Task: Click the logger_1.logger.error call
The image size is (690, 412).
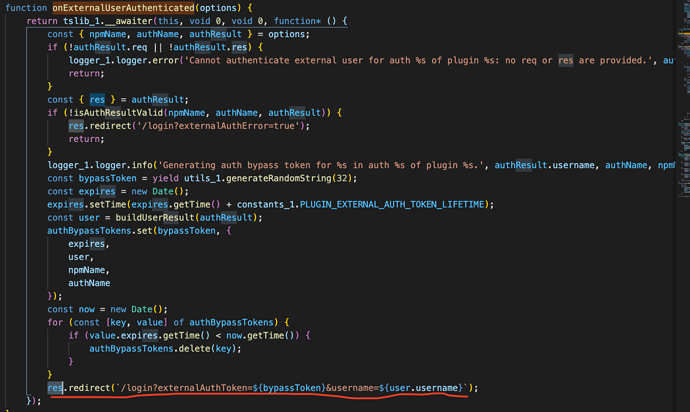Action: [123, 60]
